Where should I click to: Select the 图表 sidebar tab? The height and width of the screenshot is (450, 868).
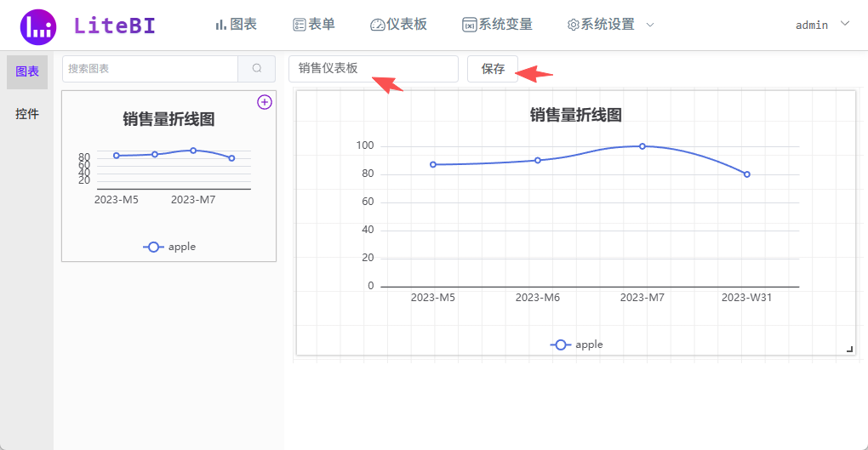27,72
